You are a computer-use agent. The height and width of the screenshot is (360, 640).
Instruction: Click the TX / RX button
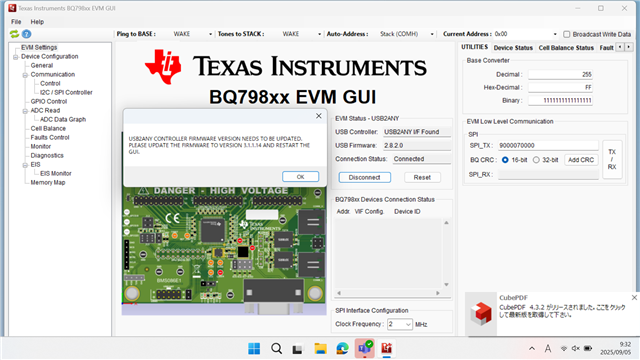click(x=612, y=159)
